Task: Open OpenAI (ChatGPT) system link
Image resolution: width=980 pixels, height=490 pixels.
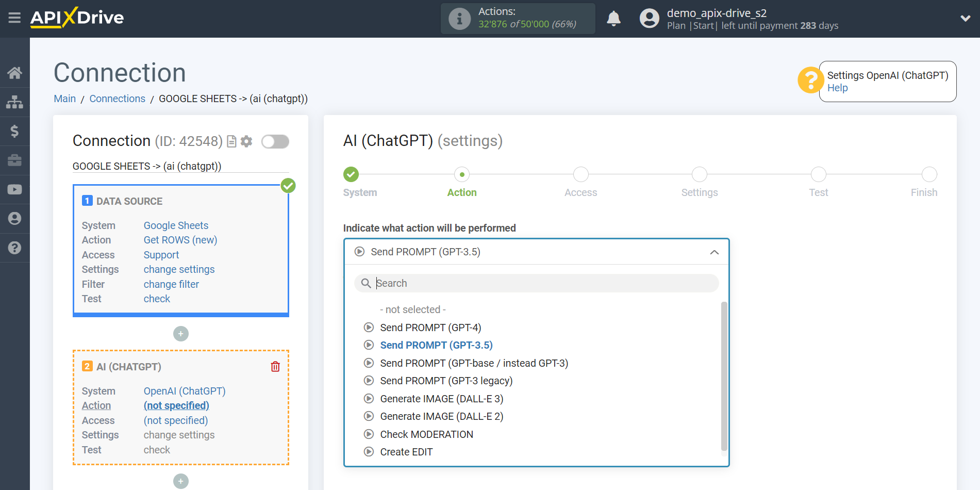Action: 185,391
